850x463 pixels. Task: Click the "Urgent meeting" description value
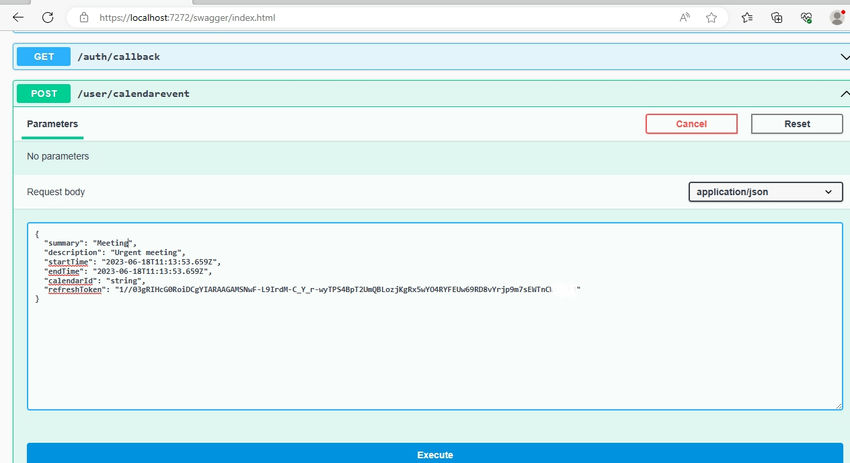(146, 252)
